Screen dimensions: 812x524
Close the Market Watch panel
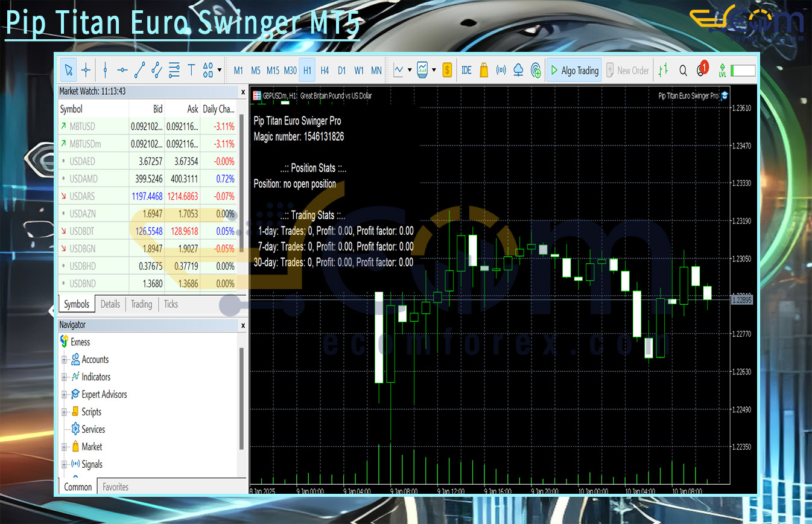243,92
